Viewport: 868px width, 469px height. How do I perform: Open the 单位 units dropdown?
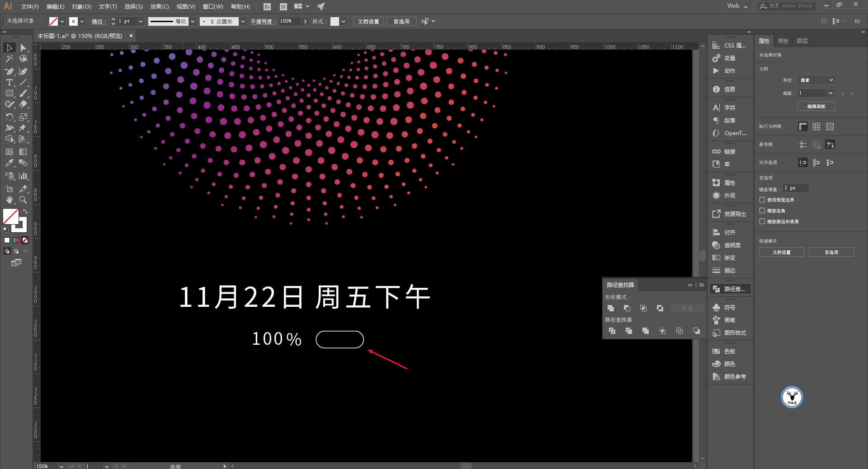coord(816,80)
